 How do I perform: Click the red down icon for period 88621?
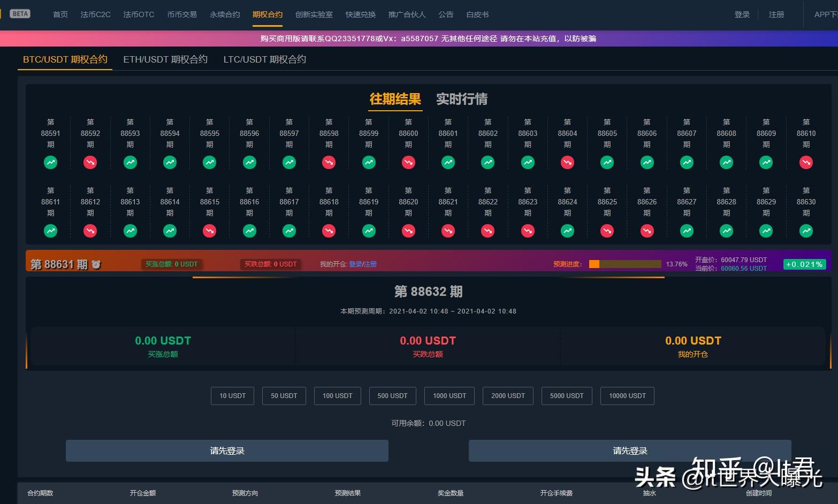(448, 231)
